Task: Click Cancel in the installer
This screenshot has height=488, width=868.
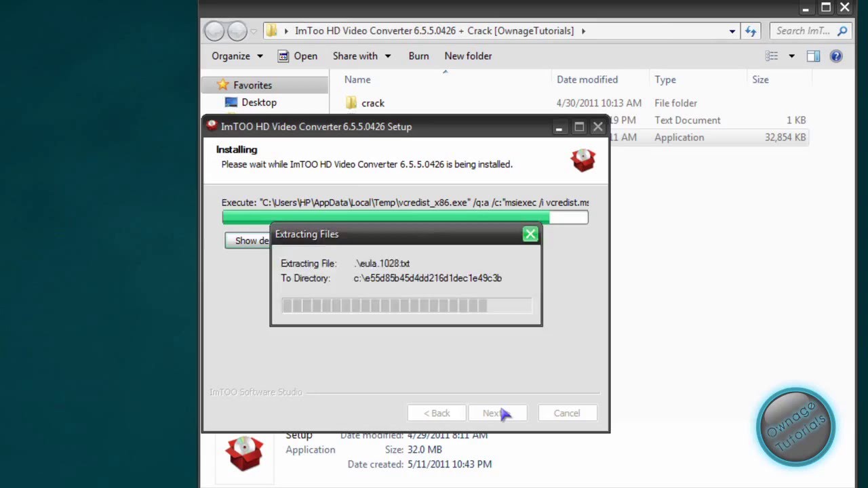Action: pos(567,413)
